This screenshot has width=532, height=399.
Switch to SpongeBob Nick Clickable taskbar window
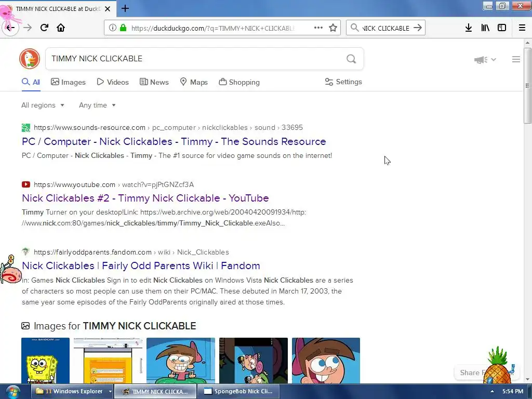[x=239, y=391]
